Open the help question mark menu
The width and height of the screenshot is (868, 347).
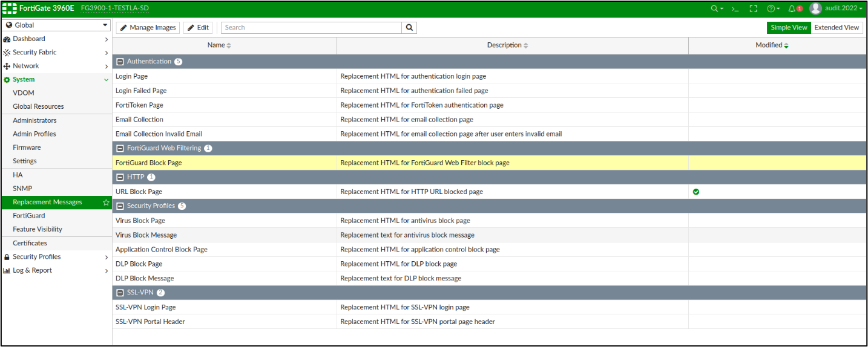pos(773,8)
